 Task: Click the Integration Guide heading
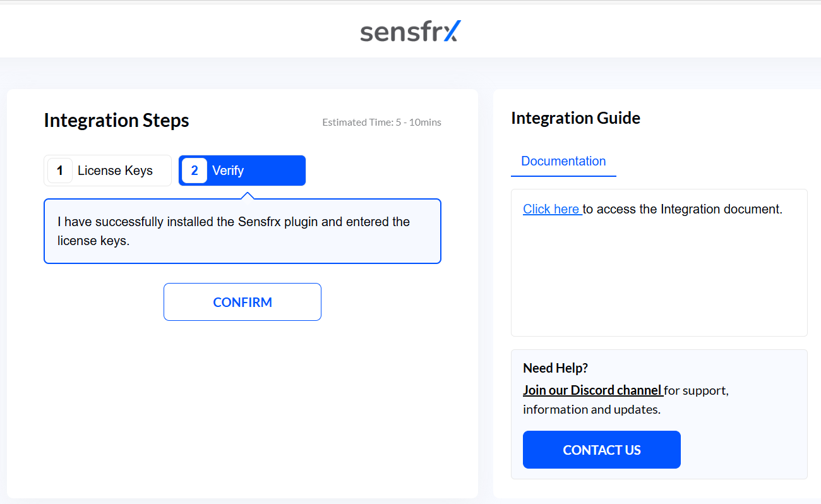coord(575,118)
